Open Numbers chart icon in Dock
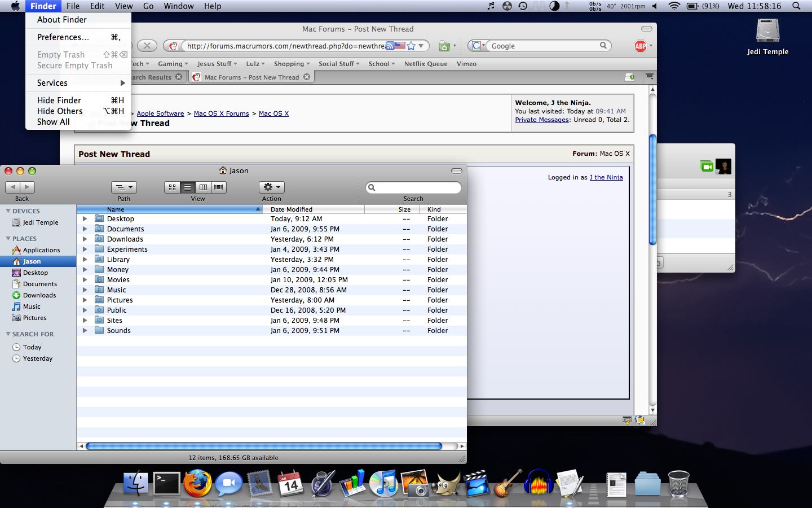This screenshot has width=812, height=508. click(x=353, y=484)
